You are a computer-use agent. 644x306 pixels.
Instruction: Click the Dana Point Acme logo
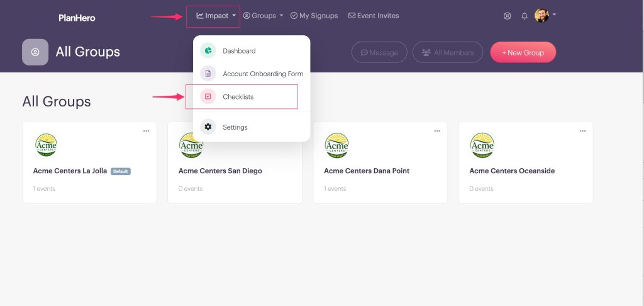[337, 145]
